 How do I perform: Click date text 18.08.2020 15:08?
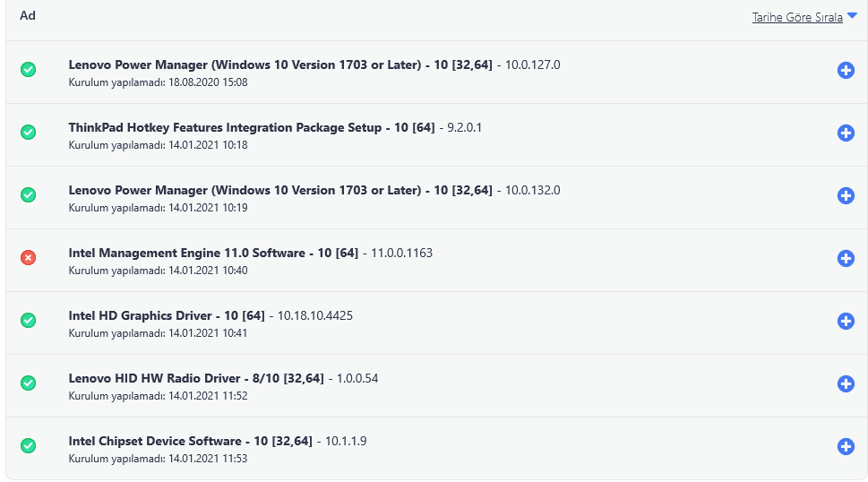point(208,82)
